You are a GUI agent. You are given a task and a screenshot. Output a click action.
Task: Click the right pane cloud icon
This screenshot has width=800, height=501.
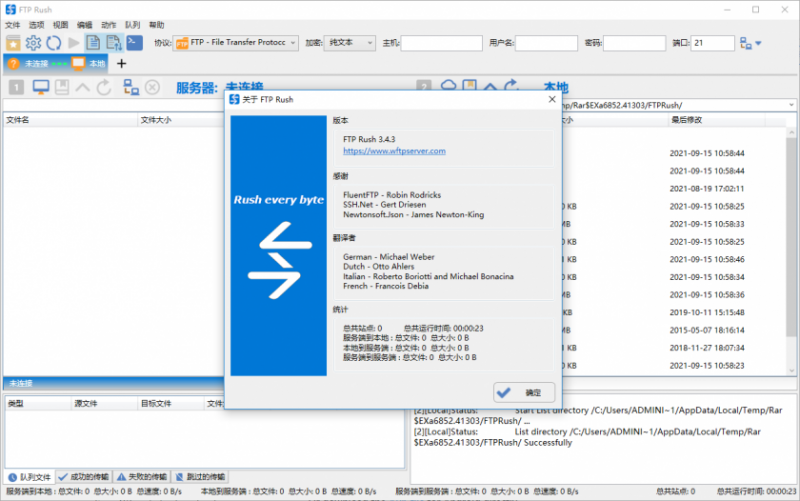(x=448, y=86)
